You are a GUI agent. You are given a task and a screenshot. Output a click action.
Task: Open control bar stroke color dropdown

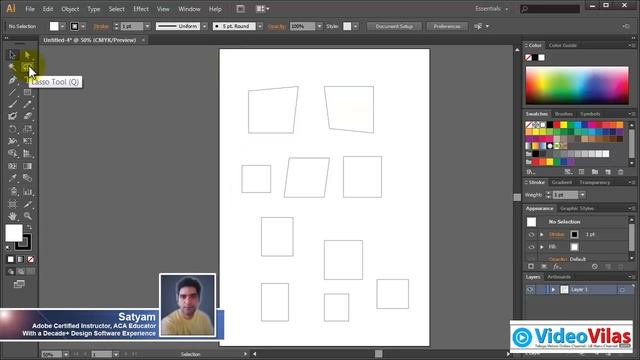pos(83,26)
